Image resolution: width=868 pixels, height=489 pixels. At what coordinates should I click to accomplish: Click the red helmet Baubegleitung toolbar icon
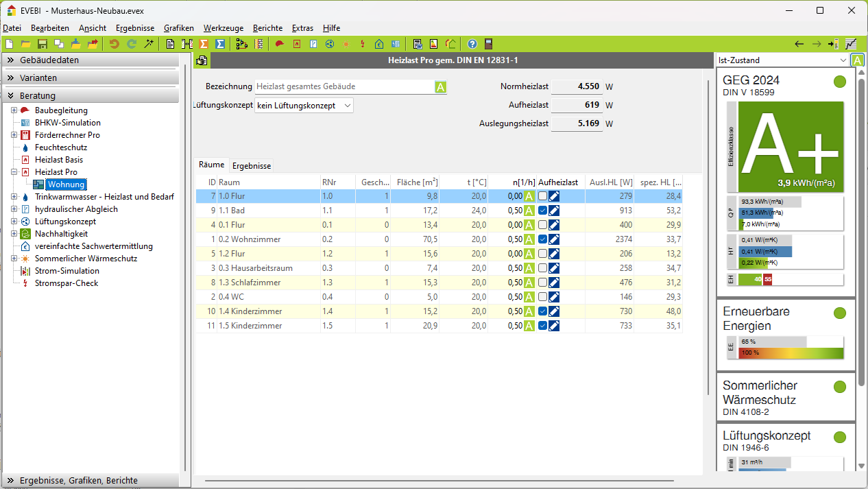(280, 44)
